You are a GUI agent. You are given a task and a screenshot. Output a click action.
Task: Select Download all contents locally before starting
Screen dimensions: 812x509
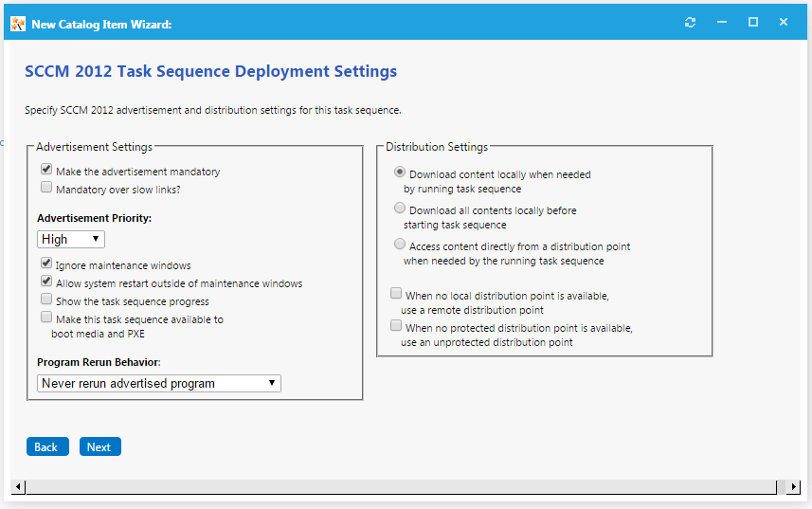[400, 209]
